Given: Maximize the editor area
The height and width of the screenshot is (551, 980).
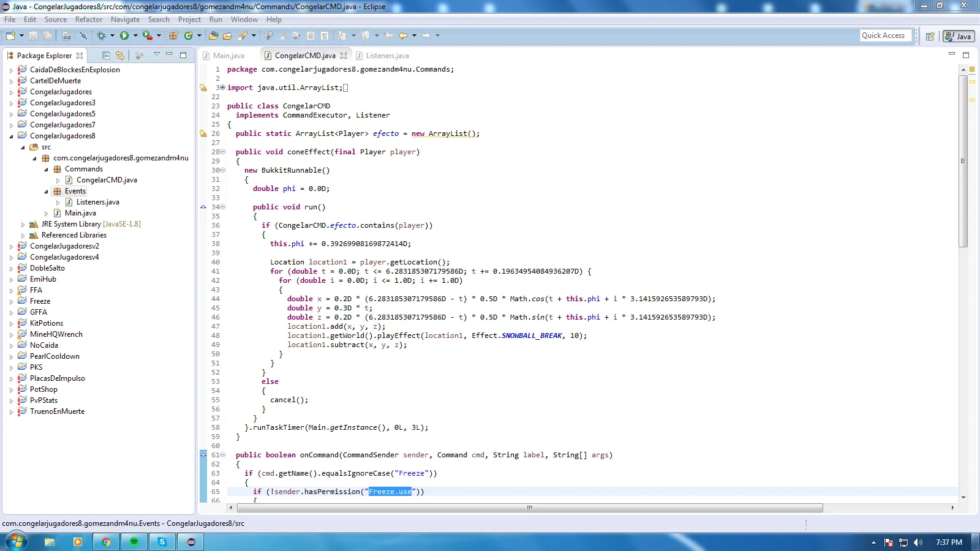Looking at the screenshot, I should tap(966, 55).
